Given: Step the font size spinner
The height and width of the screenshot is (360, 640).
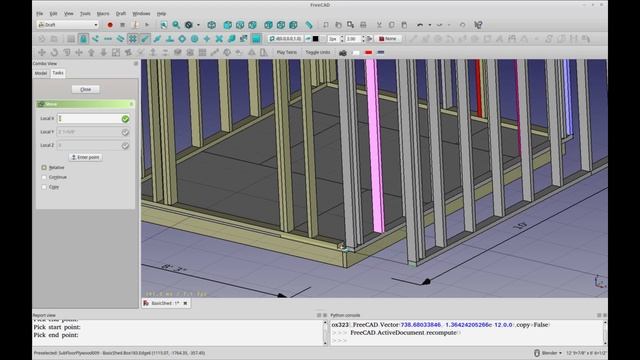Looking at the screenshot, I should tap(363, 39).
